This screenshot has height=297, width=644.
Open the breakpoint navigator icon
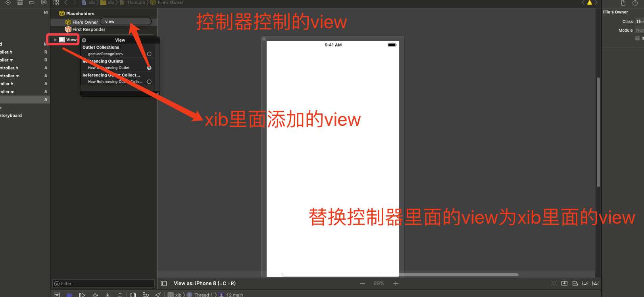coord(32,2)
